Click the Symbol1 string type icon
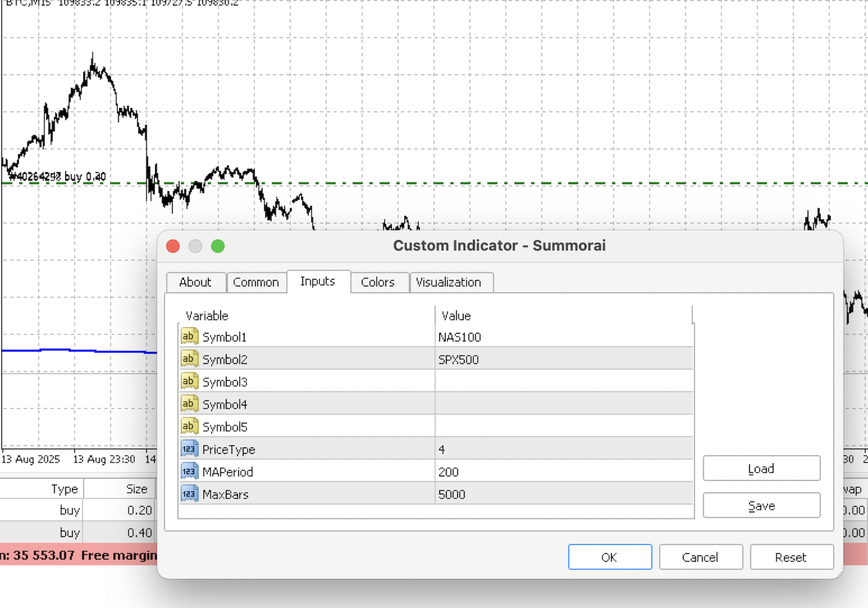This screenshot has height=608, width=868. pyautogui.click(x=189, y=336)
